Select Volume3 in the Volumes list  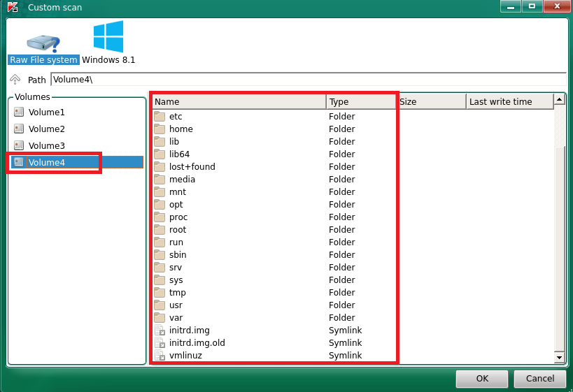[x=47, y=145]
